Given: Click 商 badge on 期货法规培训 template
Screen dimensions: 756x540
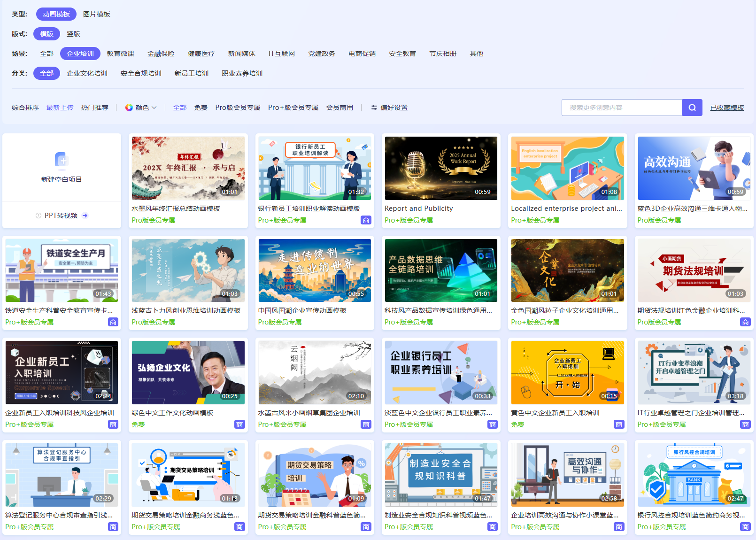Looking at the screenshot, I should (x=745, y=322).
